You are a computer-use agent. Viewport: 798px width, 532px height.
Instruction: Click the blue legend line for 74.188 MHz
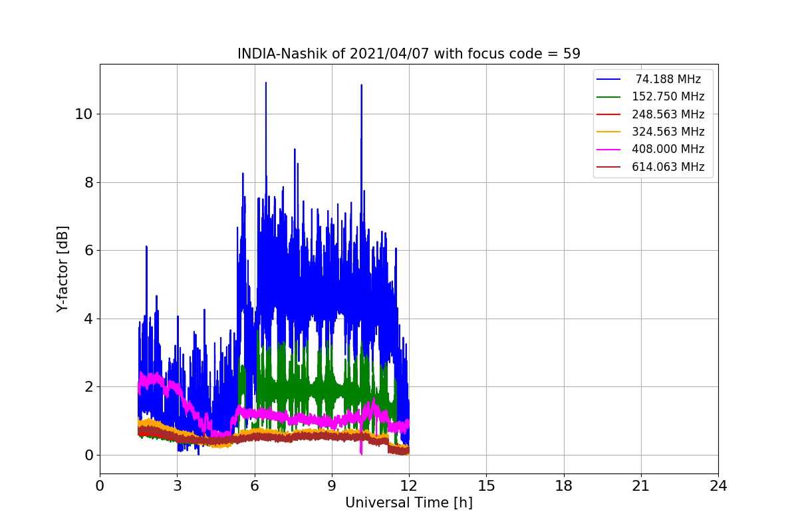(x=608, y=79)
